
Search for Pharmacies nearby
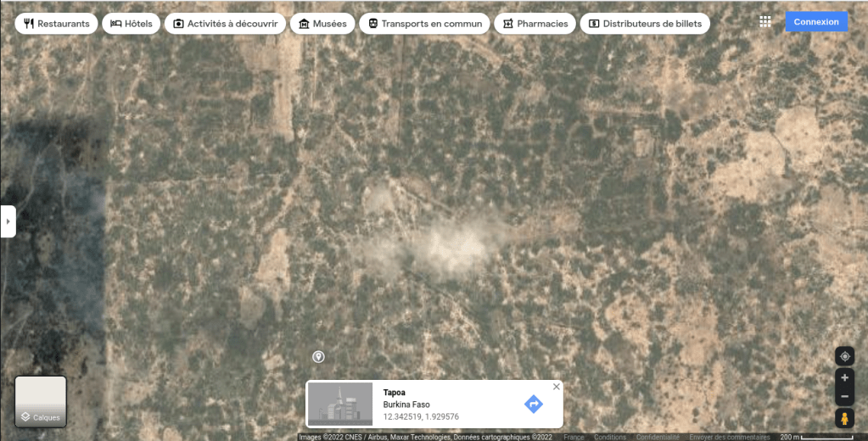[535, 24]
